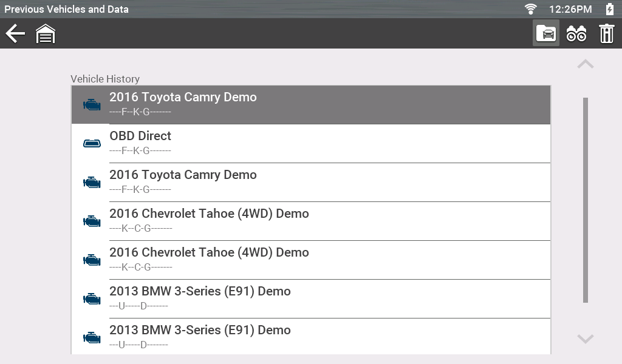
Task: Open the second 2016 Toyota Camry Demo
Action: pyautogui.click(x=310, y=182)
